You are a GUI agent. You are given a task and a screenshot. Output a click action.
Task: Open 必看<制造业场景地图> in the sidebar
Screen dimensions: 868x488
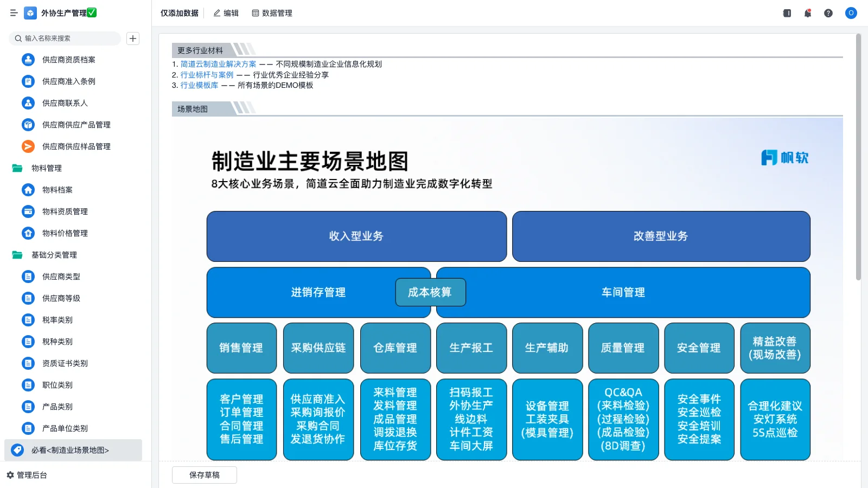pyautogui.click(x=71, y=450)
